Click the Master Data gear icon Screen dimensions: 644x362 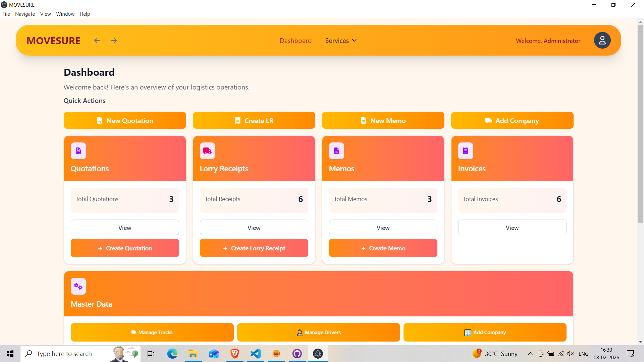[x=78, y=286]
